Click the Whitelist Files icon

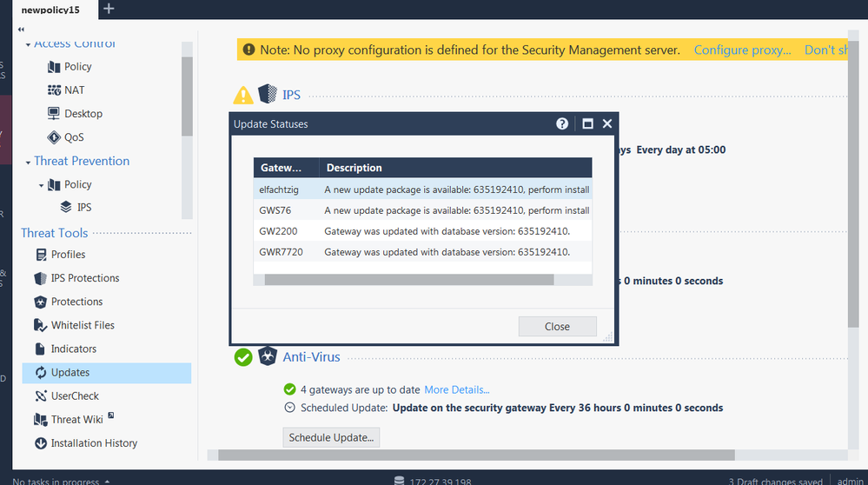[x=41, y=325]
